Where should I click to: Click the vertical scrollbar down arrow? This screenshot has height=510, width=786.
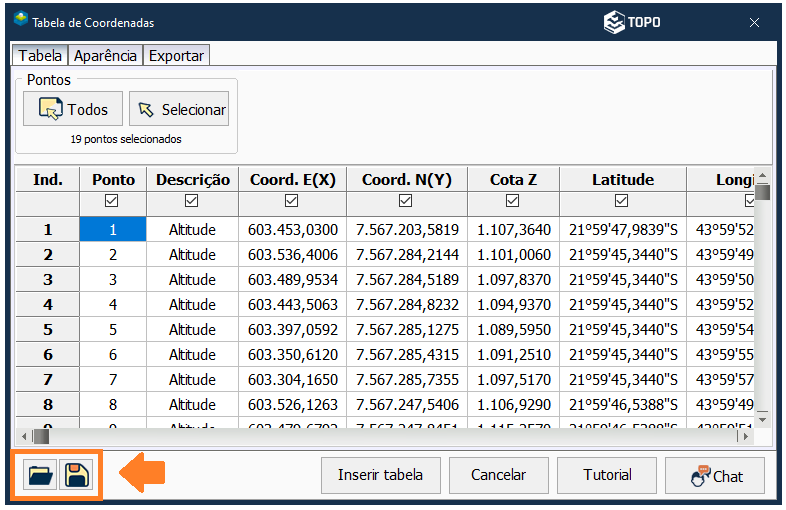tap(763, 417)
